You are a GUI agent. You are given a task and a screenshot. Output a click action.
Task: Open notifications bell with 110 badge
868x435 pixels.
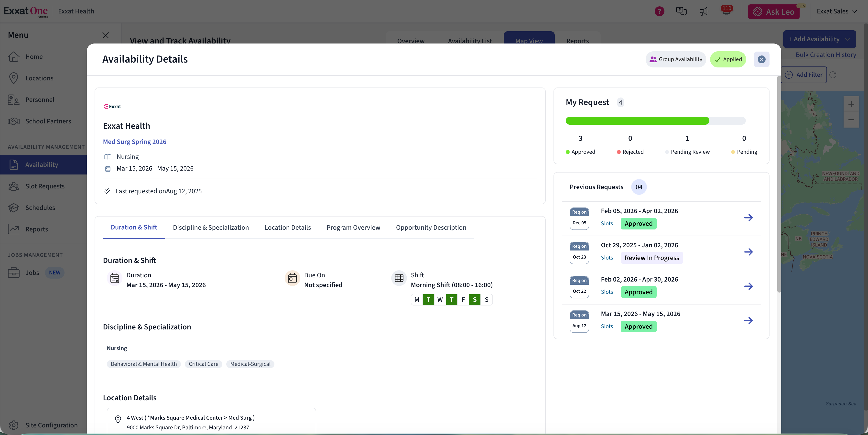[x=726, y=11]
